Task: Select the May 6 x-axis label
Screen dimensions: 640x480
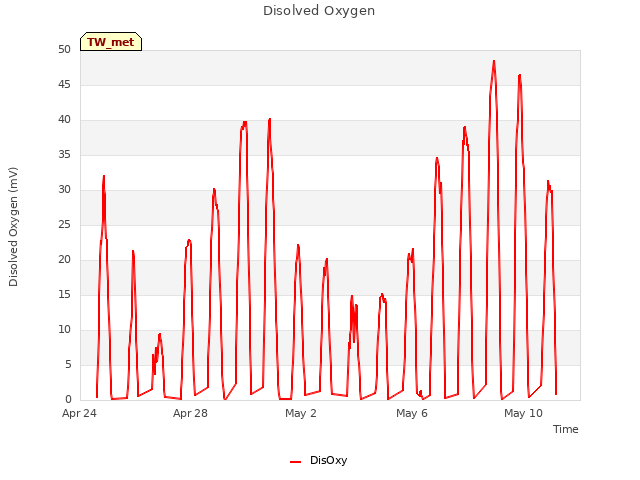Action: (x=412, y=413)
